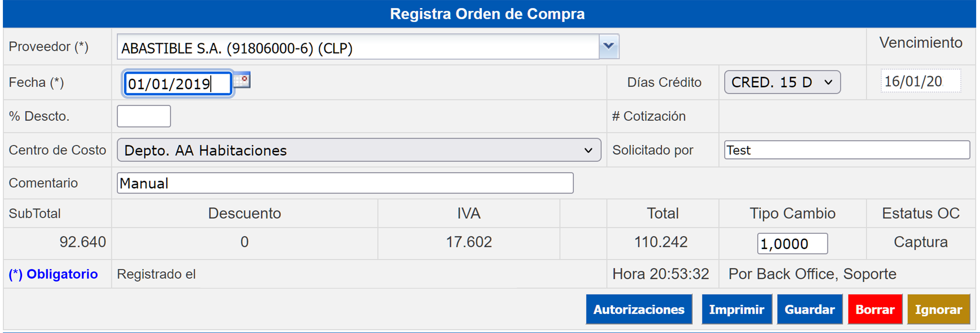This screenshot has width=980, height=333.
Task: Delete the order with the Borrar button
Action: click(875, 310)
